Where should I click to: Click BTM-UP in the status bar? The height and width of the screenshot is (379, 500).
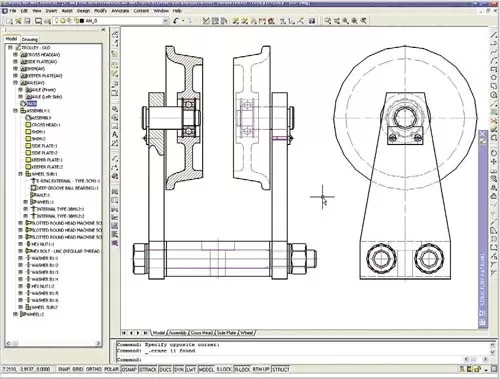261,369
